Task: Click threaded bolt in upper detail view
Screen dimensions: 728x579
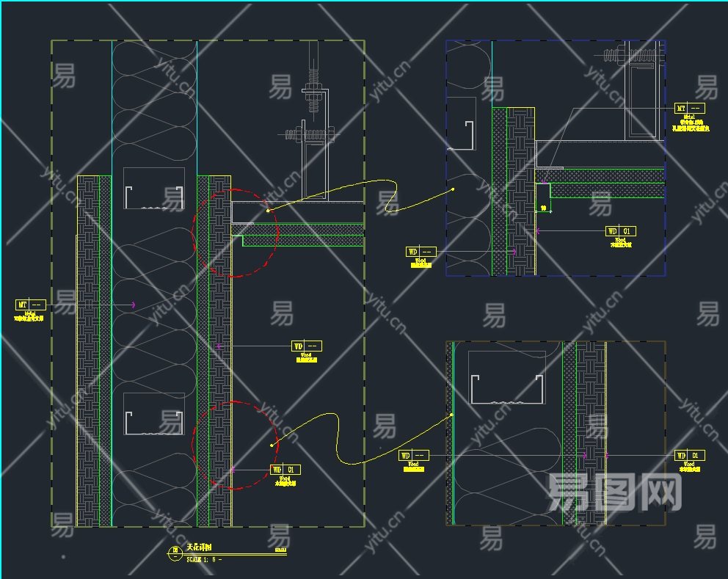Action: (x=634, y=57)
